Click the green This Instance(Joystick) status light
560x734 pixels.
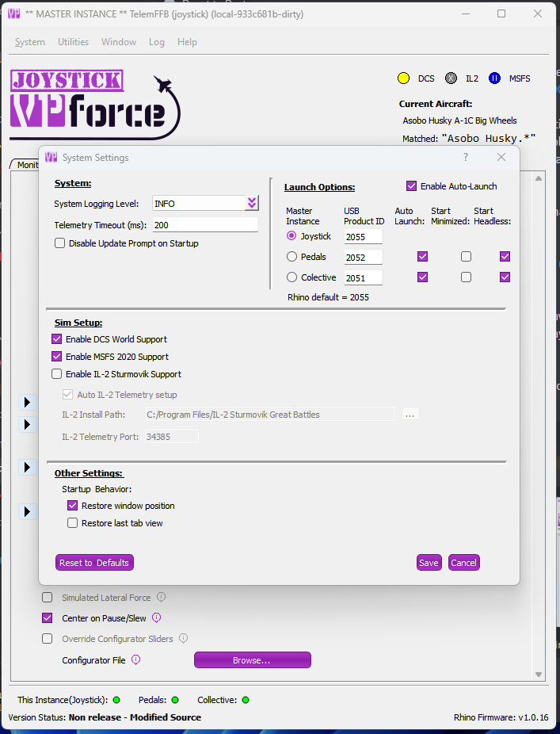[116, 700]
